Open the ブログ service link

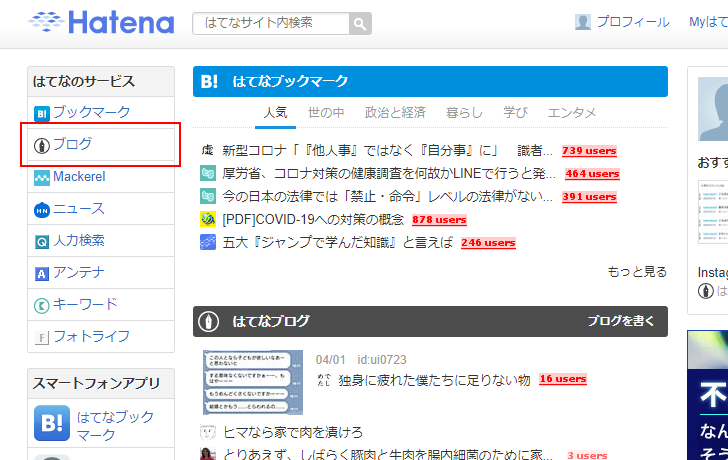pos(72,144)
